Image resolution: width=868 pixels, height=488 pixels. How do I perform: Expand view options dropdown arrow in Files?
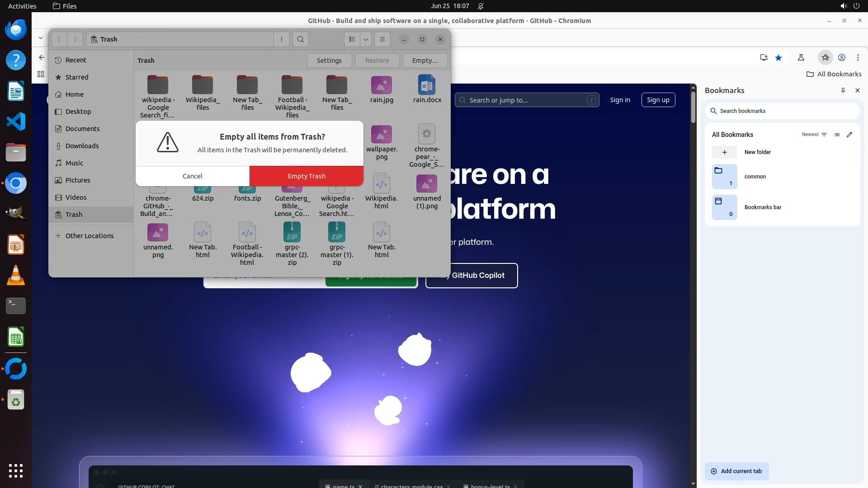pyautogui.click(x=366, y=39)
